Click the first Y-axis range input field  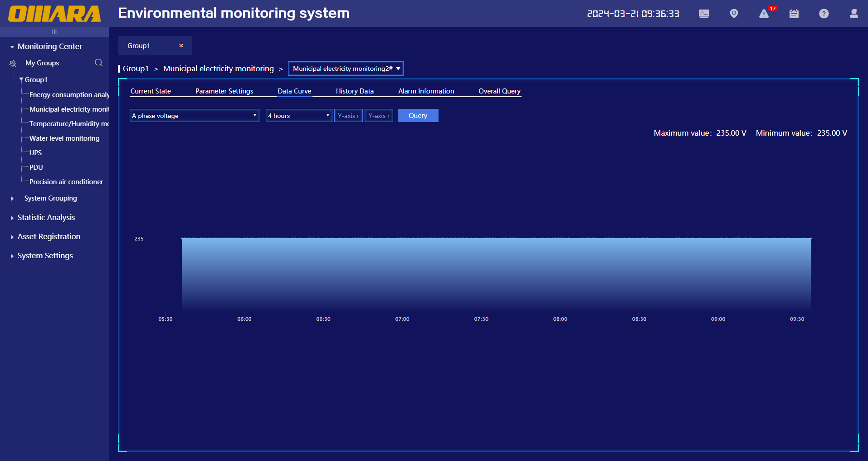click(x=348, y=116)
